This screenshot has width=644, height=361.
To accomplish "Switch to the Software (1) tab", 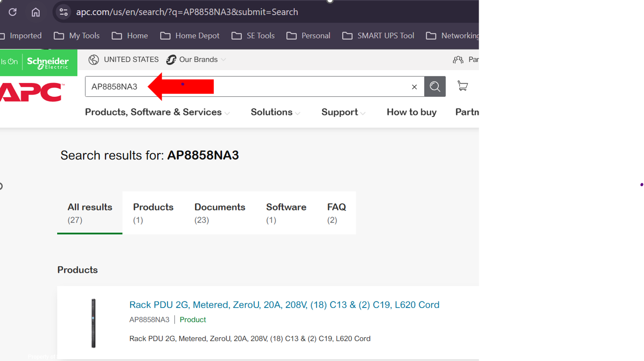I will tap(286, 213).
